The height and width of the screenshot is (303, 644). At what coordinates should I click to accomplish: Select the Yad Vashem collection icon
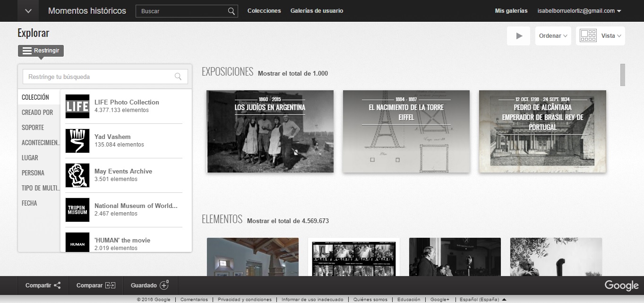77,141
